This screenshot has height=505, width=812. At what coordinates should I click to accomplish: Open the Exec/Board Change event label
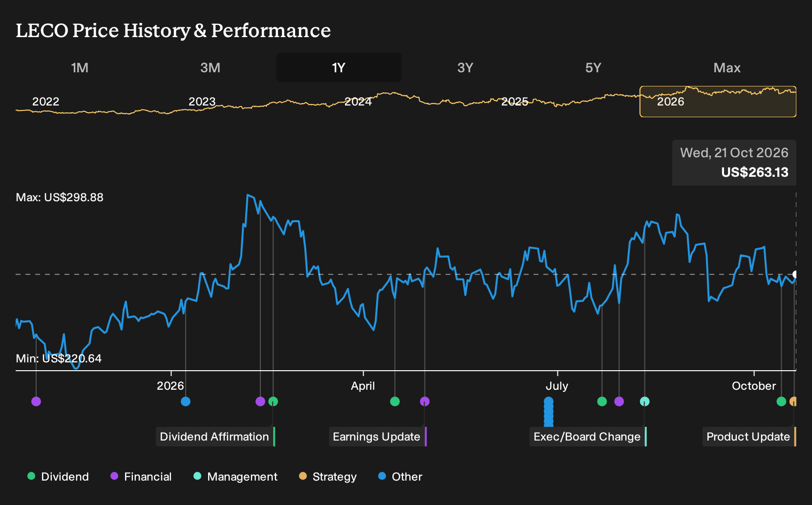point(588,437)
